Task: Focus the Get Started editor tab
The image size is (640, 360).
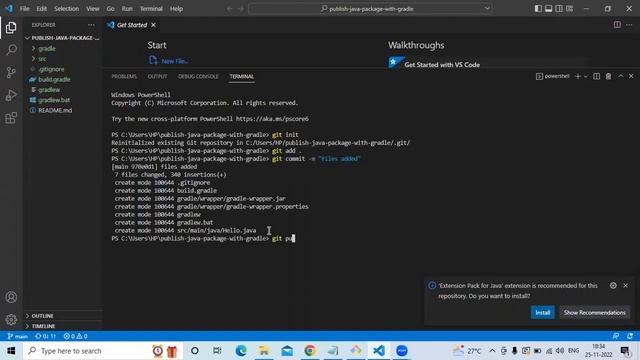Action: click(132, 25)
